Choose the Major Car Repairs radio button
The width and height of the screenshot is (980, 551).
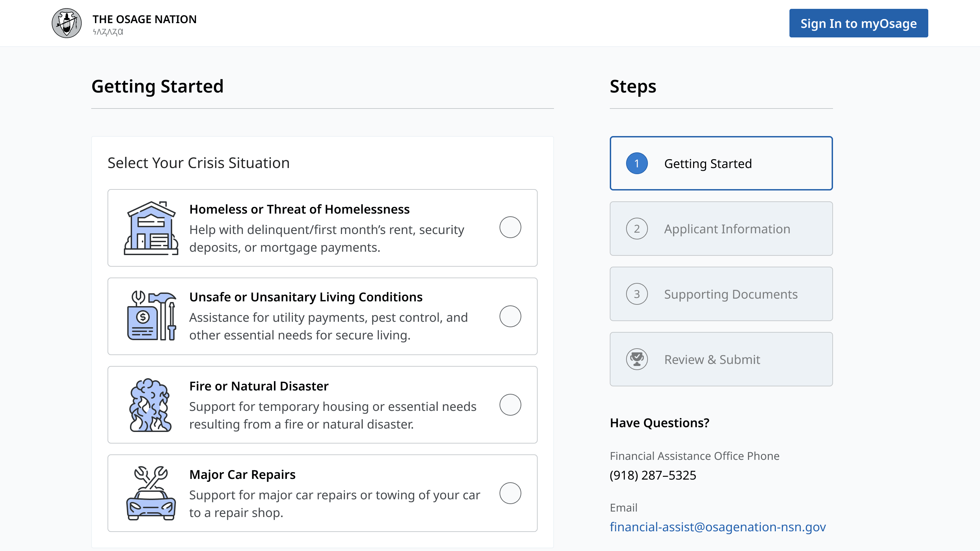tap(510, 493)
